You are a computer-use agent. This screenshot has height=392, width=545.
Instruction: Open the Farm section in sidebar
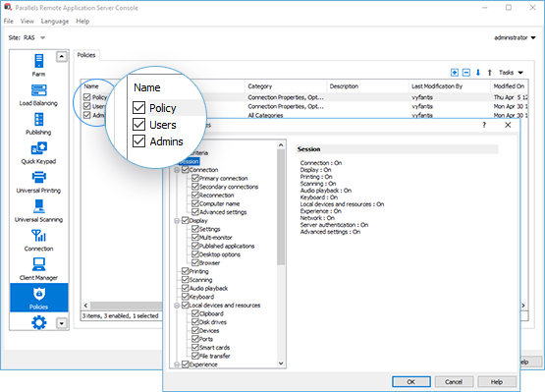click(x=38, y=65)
